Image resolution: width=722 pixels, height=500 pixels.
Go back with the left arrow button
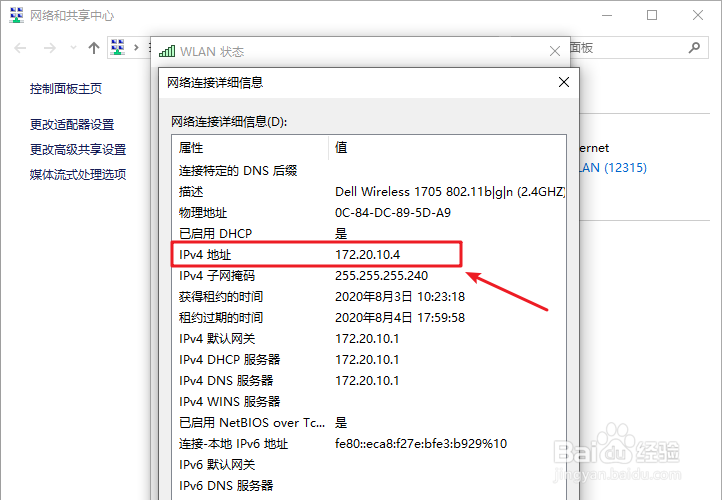pyautogui.click(x=20, y=47)
